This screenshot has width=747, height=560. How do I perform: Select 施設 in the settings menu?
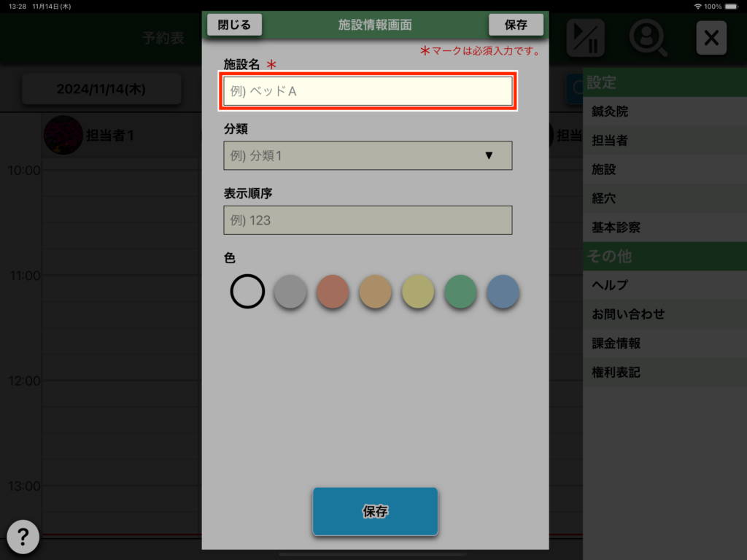(x=604, y=169)
